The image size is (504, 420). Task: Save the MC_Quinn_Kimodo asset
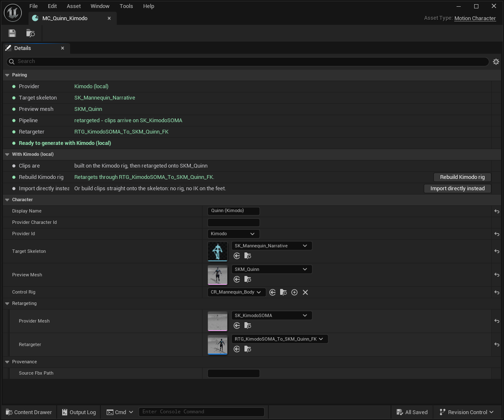click(12, 33)
